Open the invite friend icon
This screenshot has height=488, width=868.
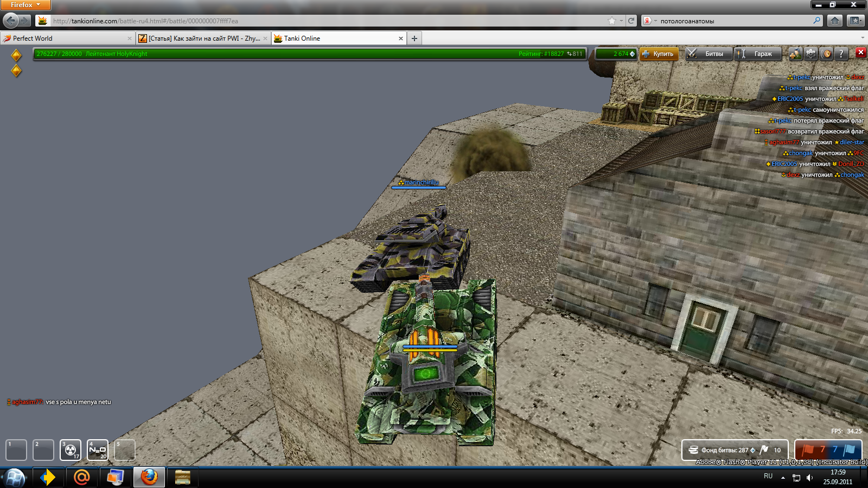[x=795, y=54]
